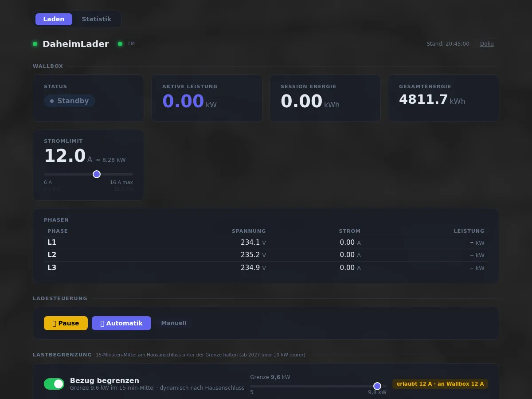
Task: Click the Session Energie 0.00 value
Action: pos(301,101)
